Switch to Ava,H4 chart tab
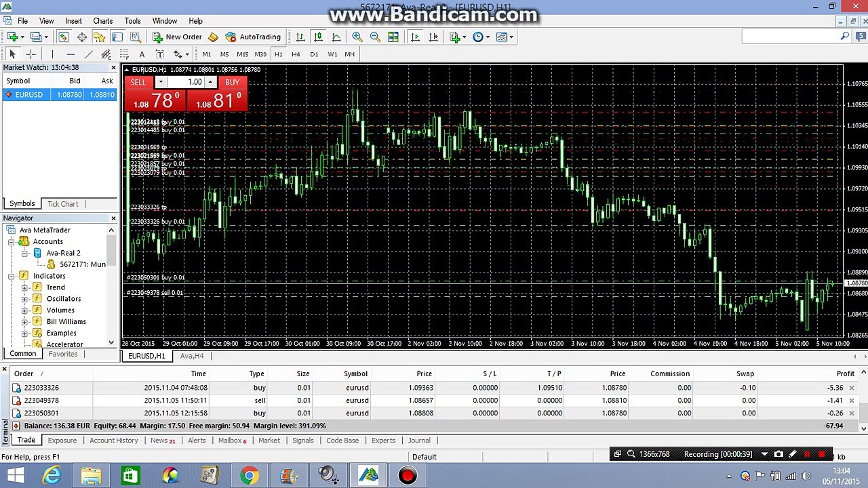 192,356
